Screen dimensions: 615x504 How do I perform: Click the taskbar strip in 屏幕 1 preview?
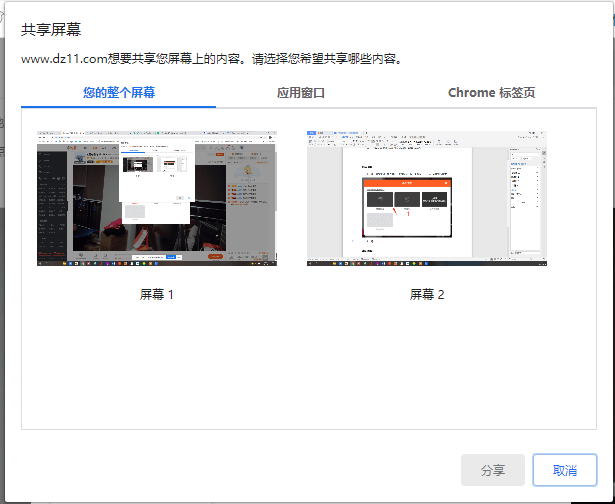pyautogui.click(x=156, y=263)
